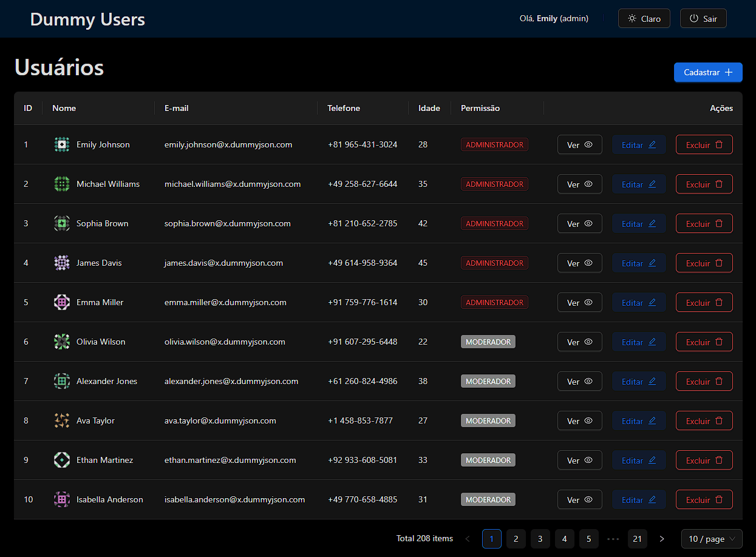Click the eye icon on Olivia Wilson's Ver button
The image size is (756, 557).
(x=587, y=342)
